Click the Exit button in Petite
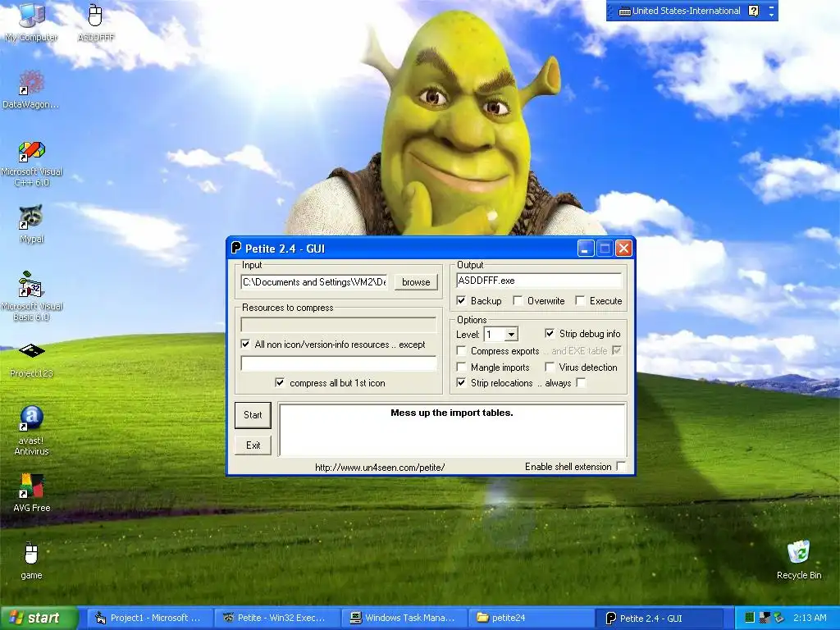840x630 pixels. click(253, 445)
